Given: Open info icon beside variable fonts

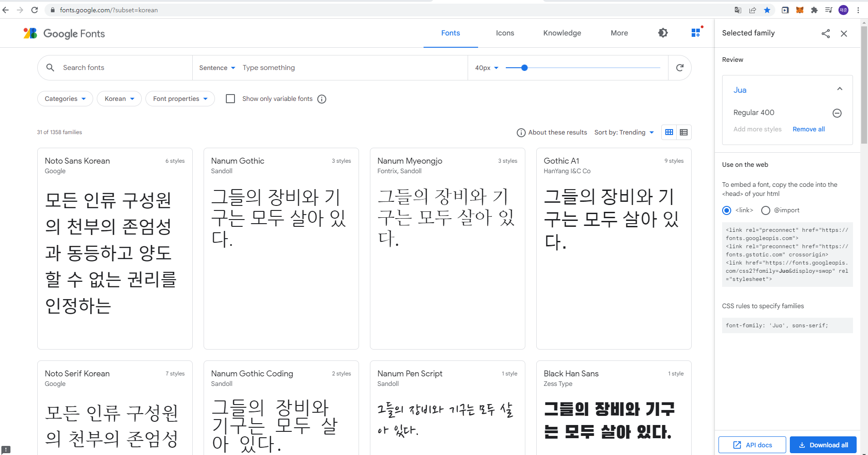Looking at the screenshot, I should pos(322,99).
